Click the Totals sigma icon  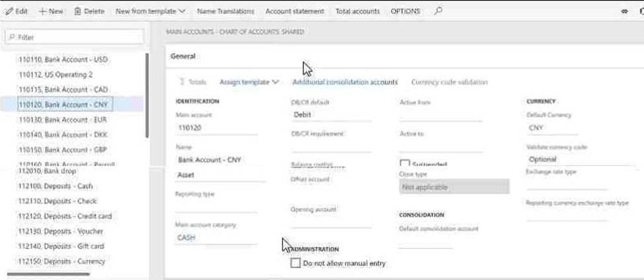click(182, 82)
